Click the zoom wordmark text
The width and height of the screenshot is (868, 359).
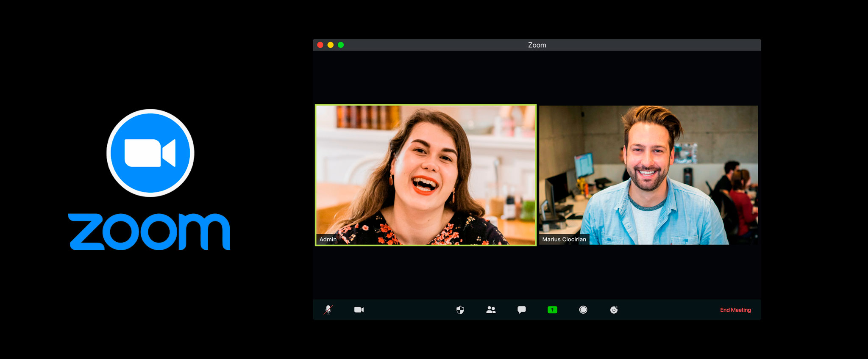pyautogui.click(x=149, y=231)
